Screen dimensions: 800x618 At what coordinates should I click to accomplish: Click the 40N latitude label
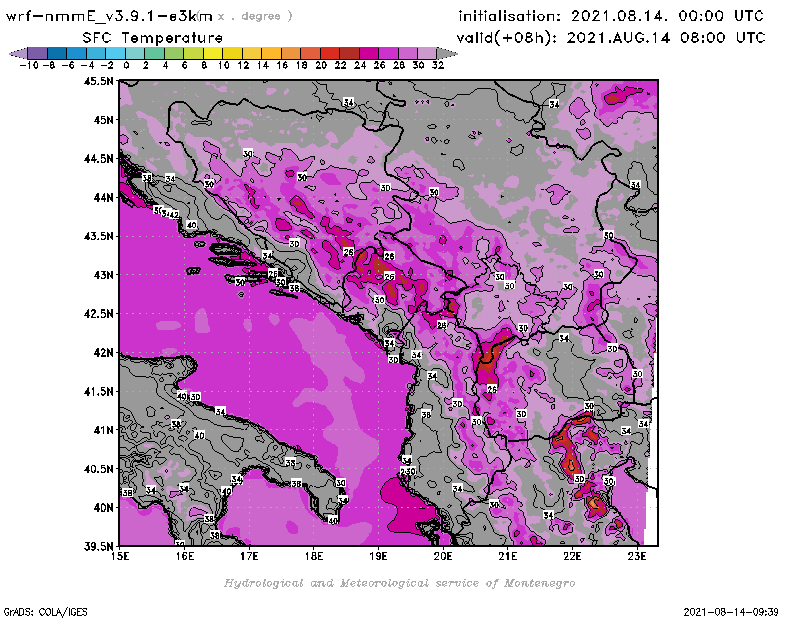[x=103, y=508]
